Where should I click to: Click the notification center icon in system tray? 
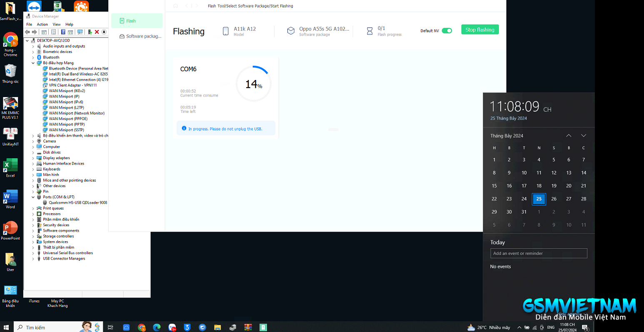(585, 327)
